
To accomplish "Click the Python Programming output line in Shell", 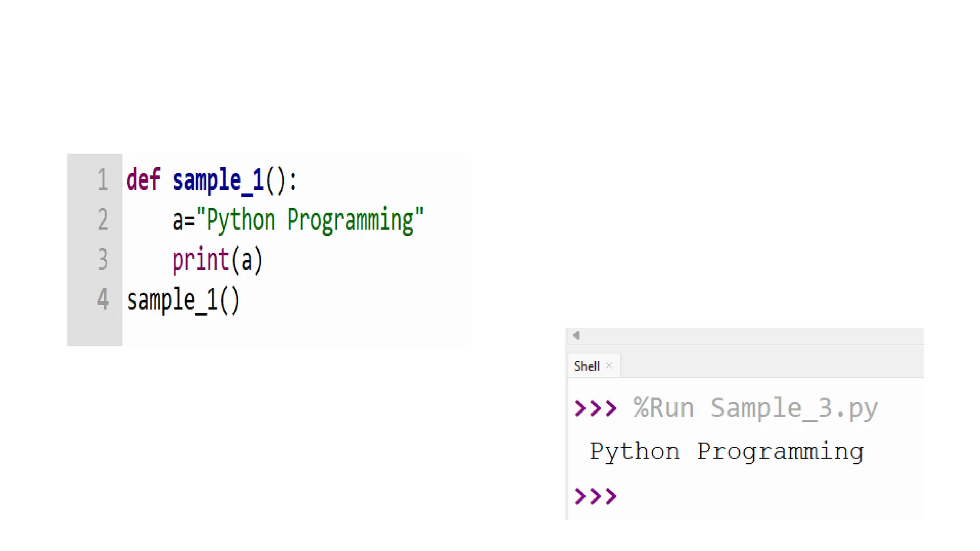I will (x=726, y=451).
